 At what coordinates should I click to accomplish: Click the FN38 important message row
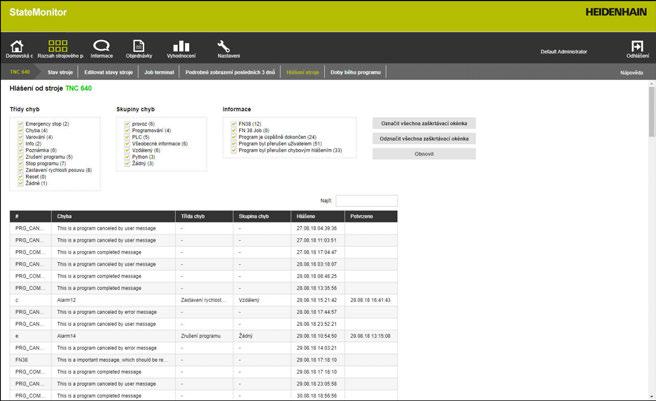click(x=204, y=360)
